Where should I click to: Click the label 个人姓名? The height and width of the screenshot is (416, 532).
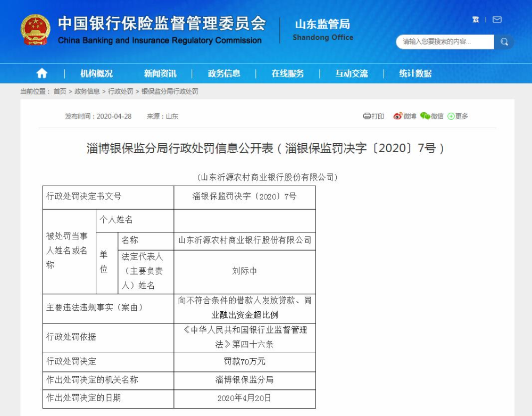tap(116, 220)
